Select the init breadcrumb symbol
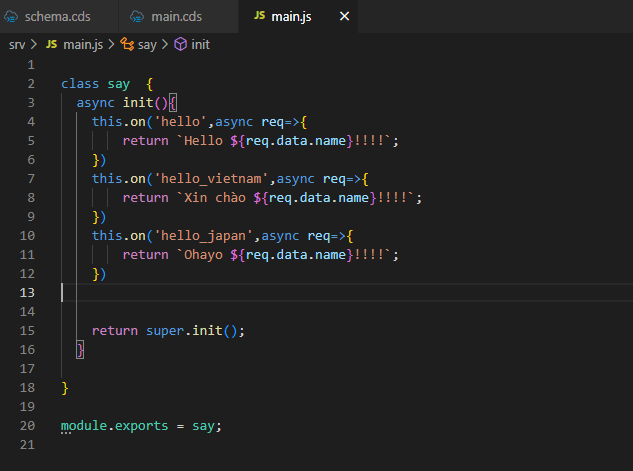The image size is (633, 471). pyautogui.click(x=200, y=44)
